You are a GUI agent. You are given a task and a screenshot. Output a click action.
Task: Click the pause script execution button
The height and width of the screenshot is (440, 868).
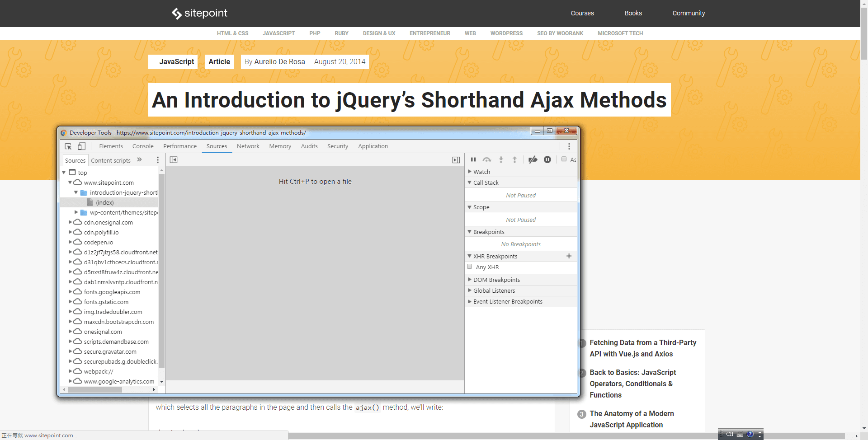point(473,159)
